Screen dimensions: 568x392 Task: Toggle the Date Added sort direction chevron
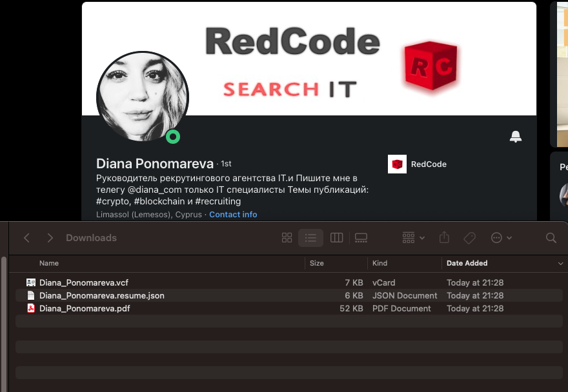[x=560, y=264]
